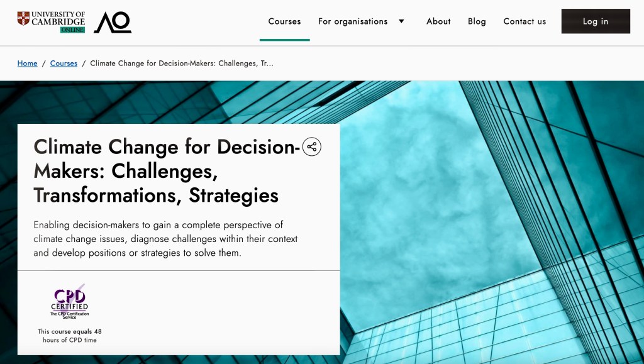Click the Contact us link
Image resolution: width=644 pixels, height=364 pixels.
[525, 21]
